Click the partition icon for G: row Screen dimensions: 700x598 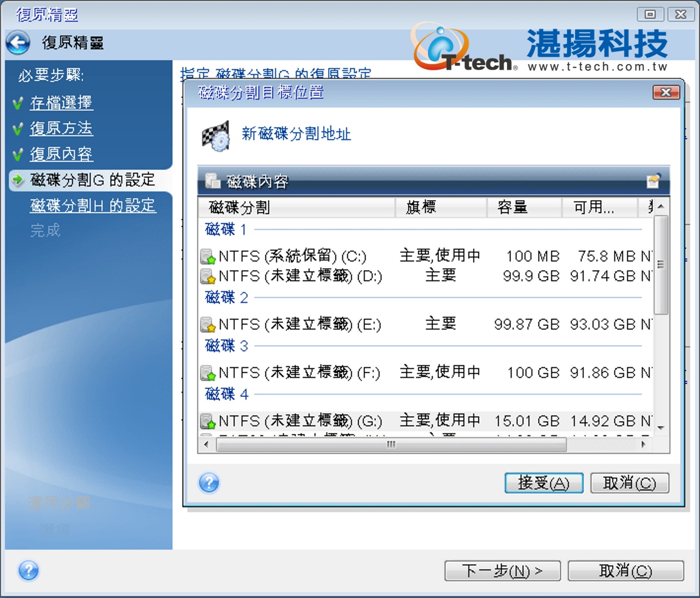click(208, 422)
